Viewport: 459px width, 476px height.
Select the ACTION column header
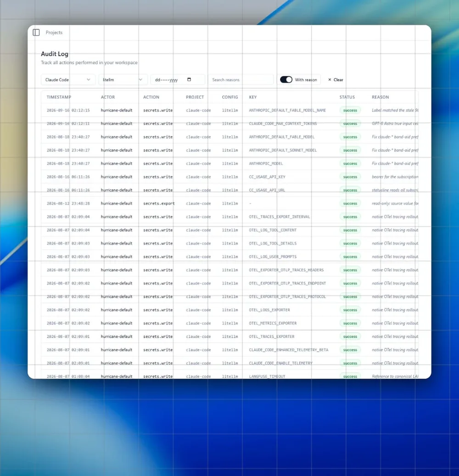pyautogui.click(x=151, y=97)
